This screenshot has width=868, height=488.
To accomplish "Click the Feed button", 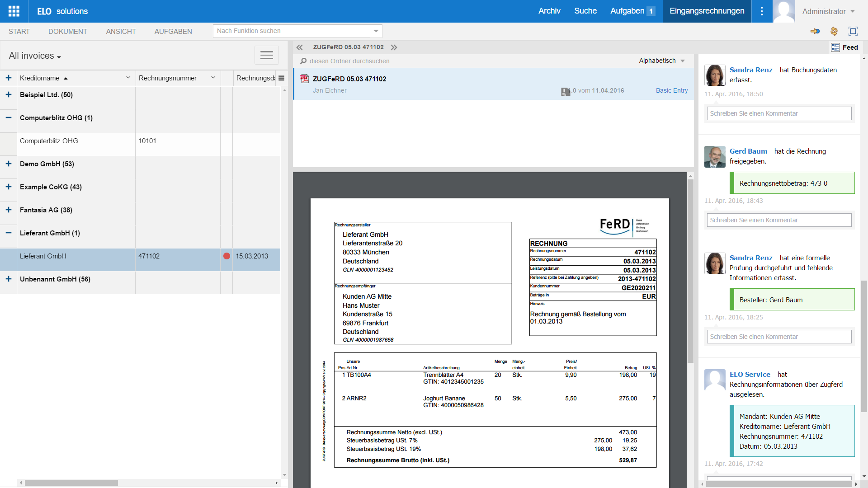I will click(x=845, y=47).
